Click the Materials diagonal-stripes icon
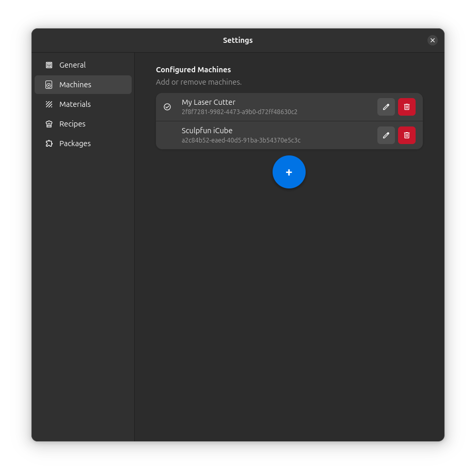Screen dimensions: 476x476 click(49, 104)
